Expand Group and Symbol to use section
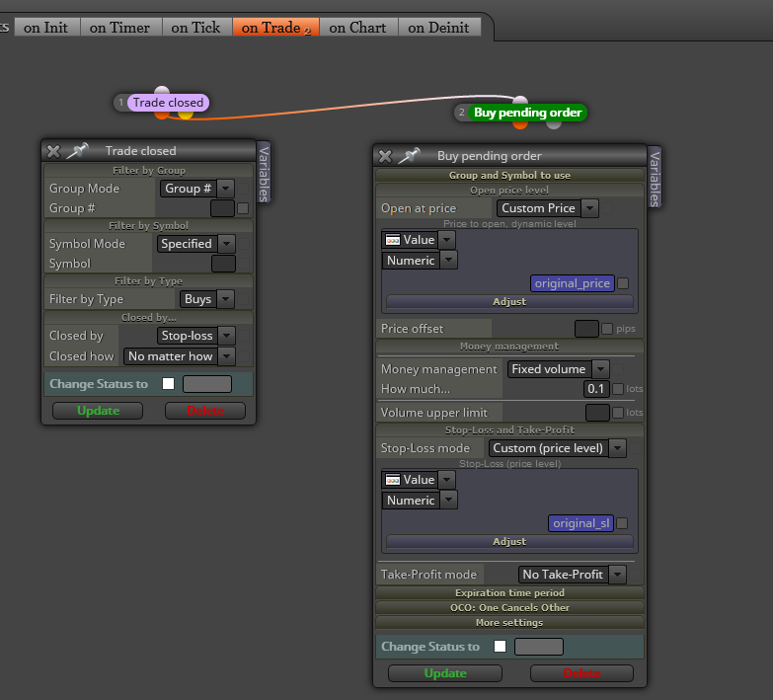The image size is (773, 700). (509, 176)
